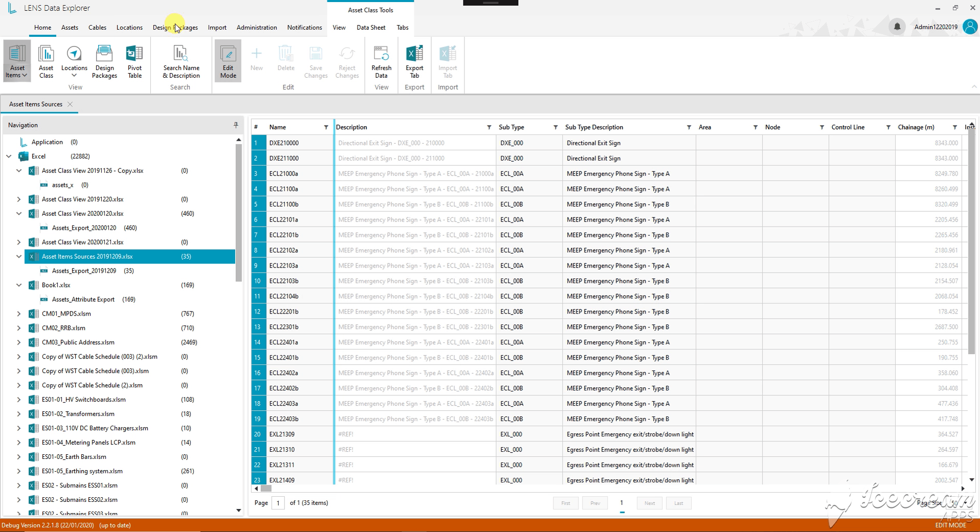This screenshot has width=980, height=532.
Task: Expand the CM01_MPDS.xlsm tree node
Action: point(19,314)
